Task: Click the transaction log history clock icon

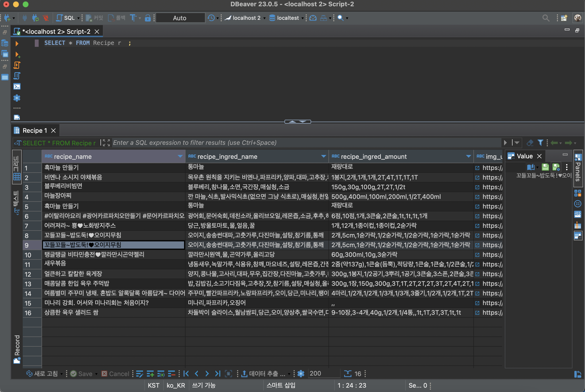Action: click(211, 18)
